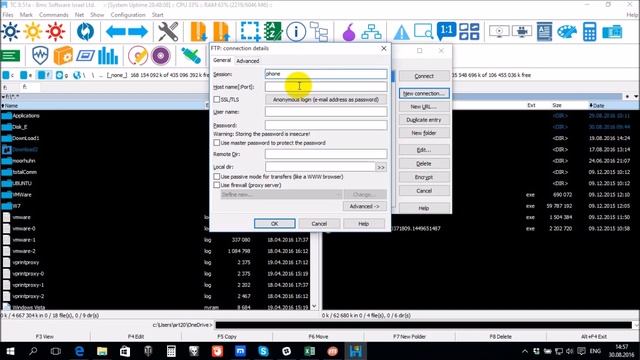Click the User name input field
The image size is (640, 360).
[x=326, y=112]
